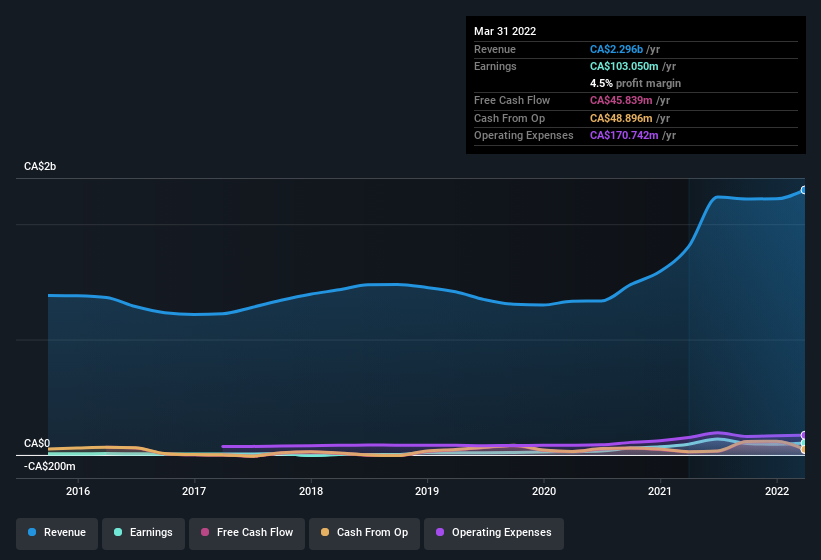The height and width of the screenshot is (560, 821).
Task: Toggle the Free Cash Flow legend button
Action: pos(247,533)
